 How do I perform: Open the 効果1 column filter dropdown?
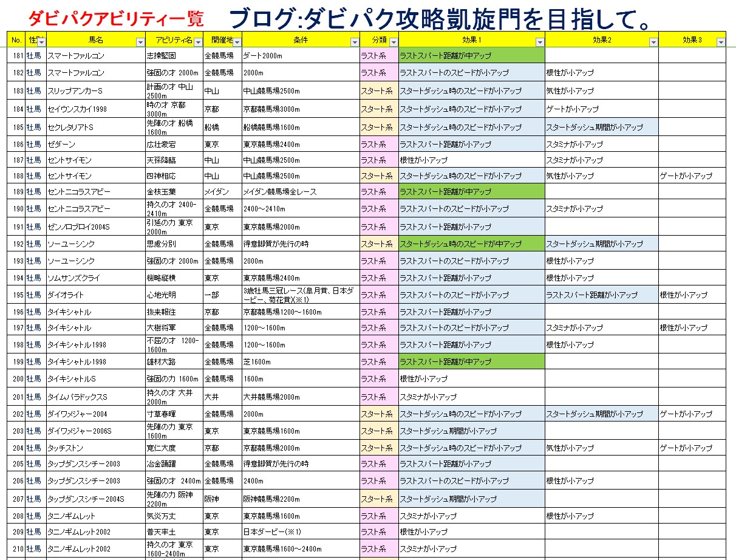coord(540,42)
